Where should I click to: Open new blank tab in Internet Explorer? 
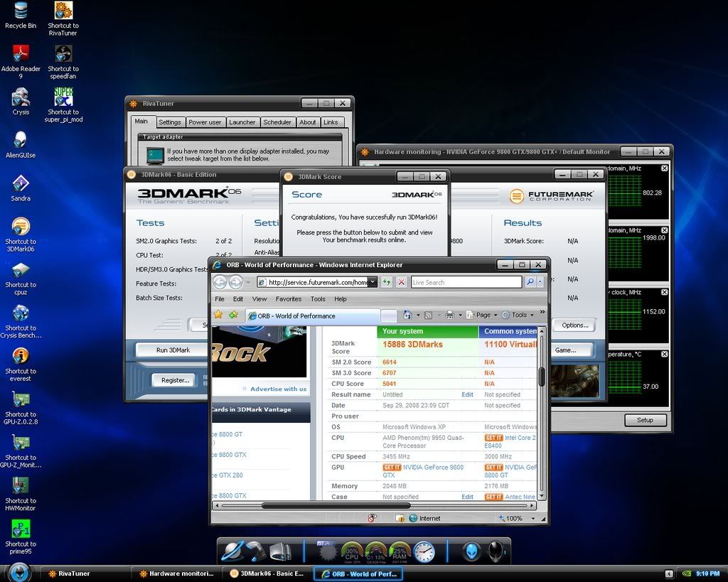[389, 316]
